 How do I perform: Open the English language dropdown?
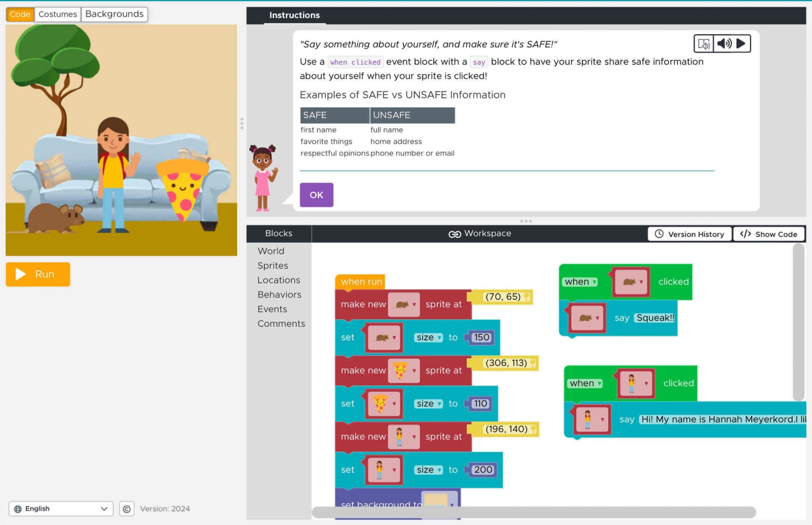[x=61, y=509]
